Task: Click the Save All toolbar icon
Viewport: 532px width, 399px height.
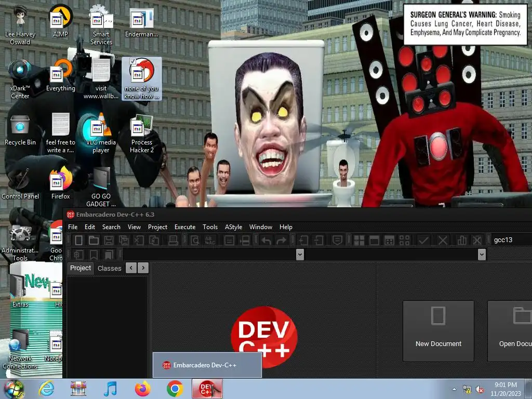Action: tap(124, 240)
